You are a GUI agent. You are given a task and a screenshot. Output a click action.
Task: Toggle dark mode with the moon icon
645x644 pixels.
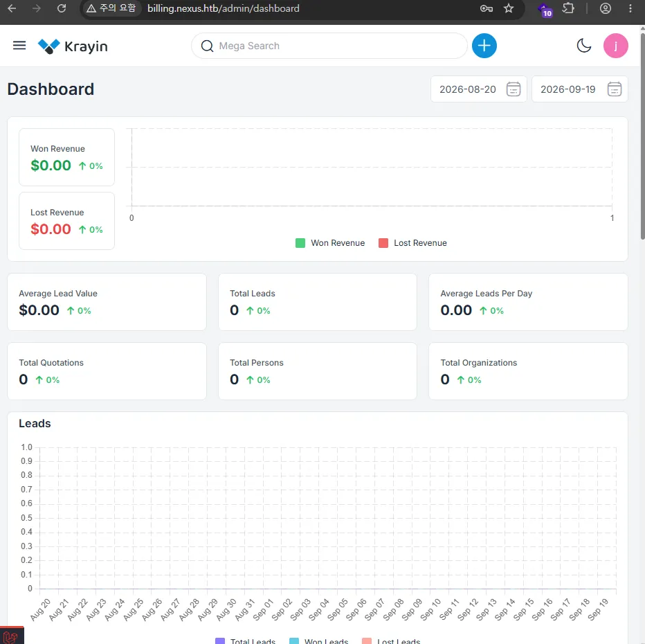(x=583, y=46)
